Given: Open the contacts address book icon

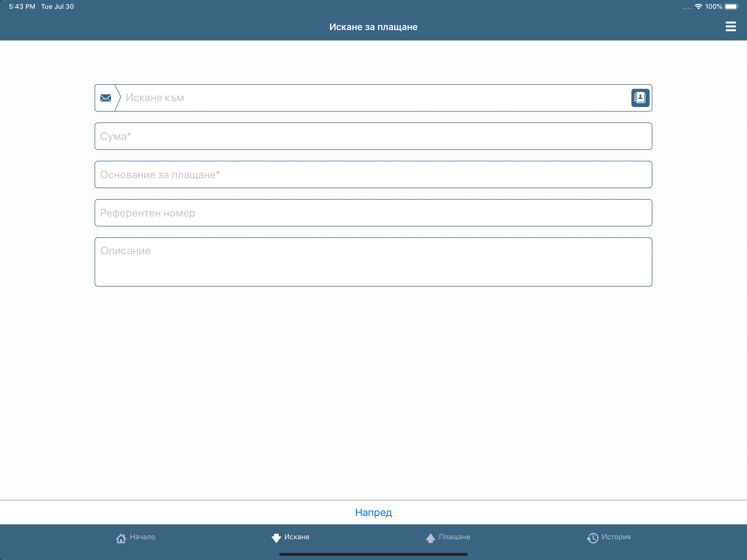Looking at the screenshot, I should tap(640, 98).
